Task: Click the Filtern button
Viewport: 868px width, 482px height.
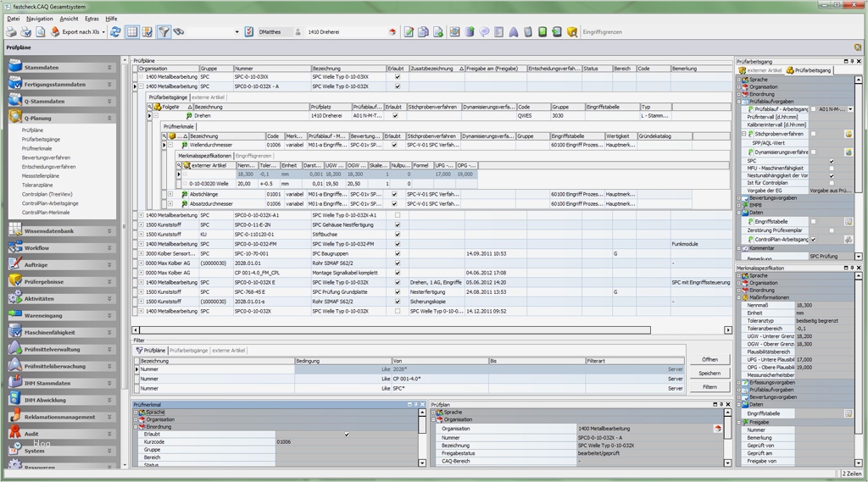Action: pyautogui.click(x=709, y=387)
